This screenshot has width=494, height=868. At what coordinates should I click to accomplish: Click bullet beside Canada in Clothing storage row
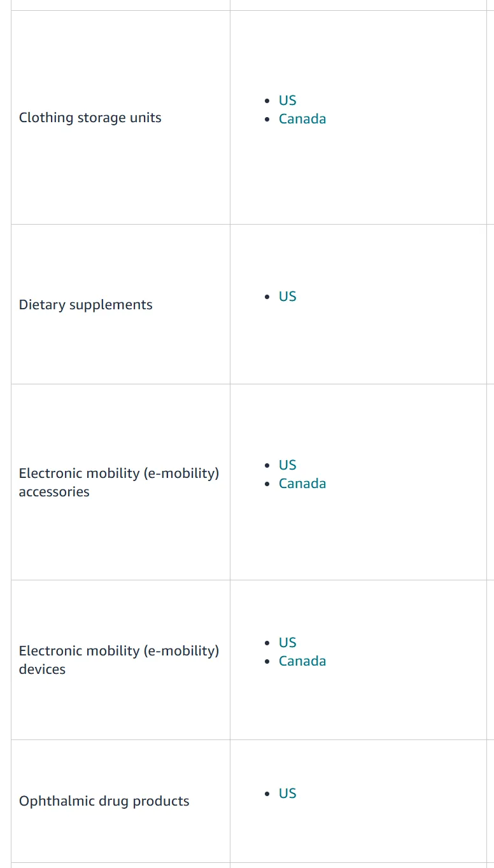[267, 119]
